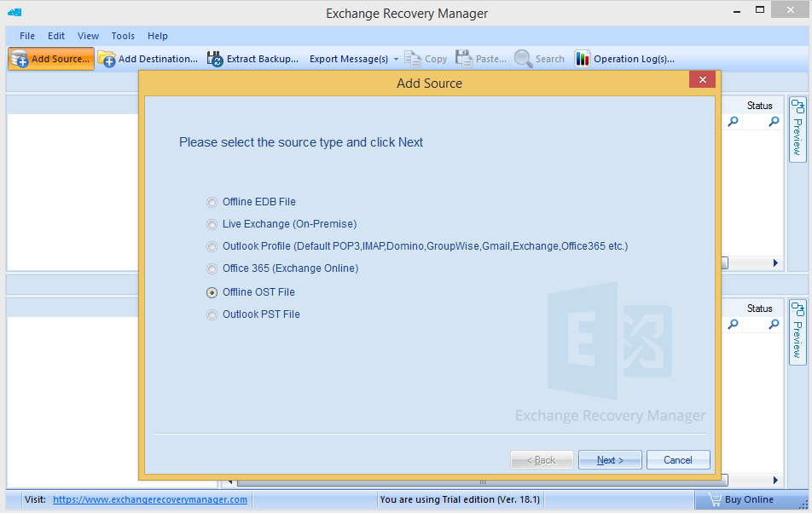Click lower pane horizontal scrollbar thumb
This screenshot has height=513, width=812.
click(x=483, y=481)
